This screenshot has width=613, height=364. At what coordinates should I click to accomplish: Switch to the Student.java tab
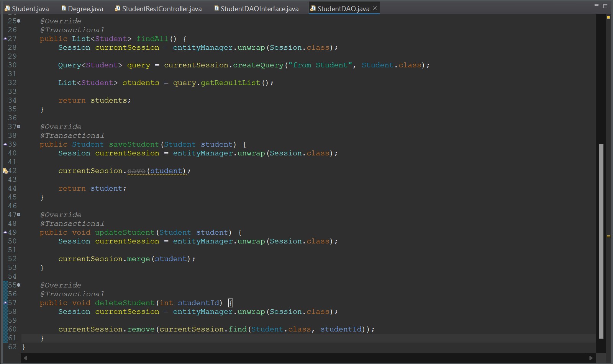[27, 8]
